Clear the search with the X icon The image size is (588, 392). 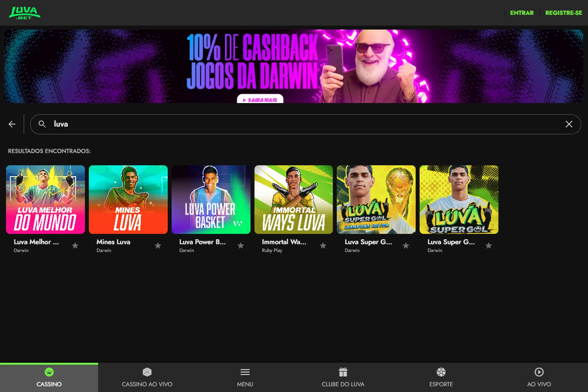(569, 124)
